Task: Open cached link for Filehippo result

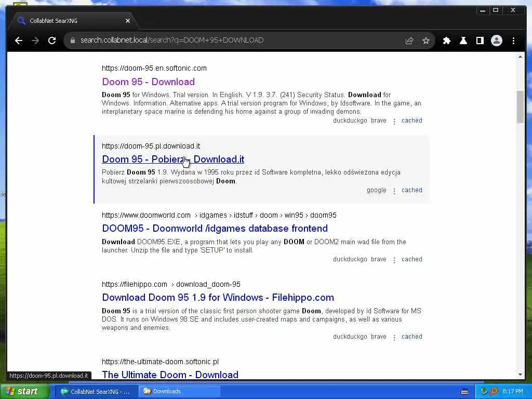Action: 412,337
